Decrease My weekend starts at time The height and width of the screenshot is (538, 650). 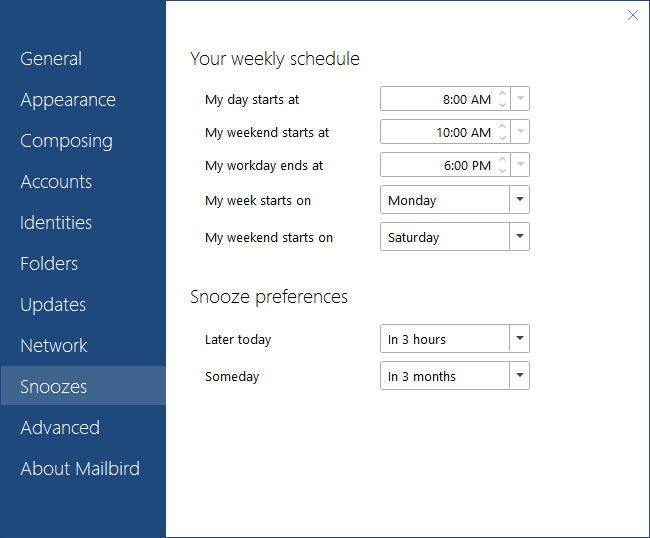click(502, 138)
